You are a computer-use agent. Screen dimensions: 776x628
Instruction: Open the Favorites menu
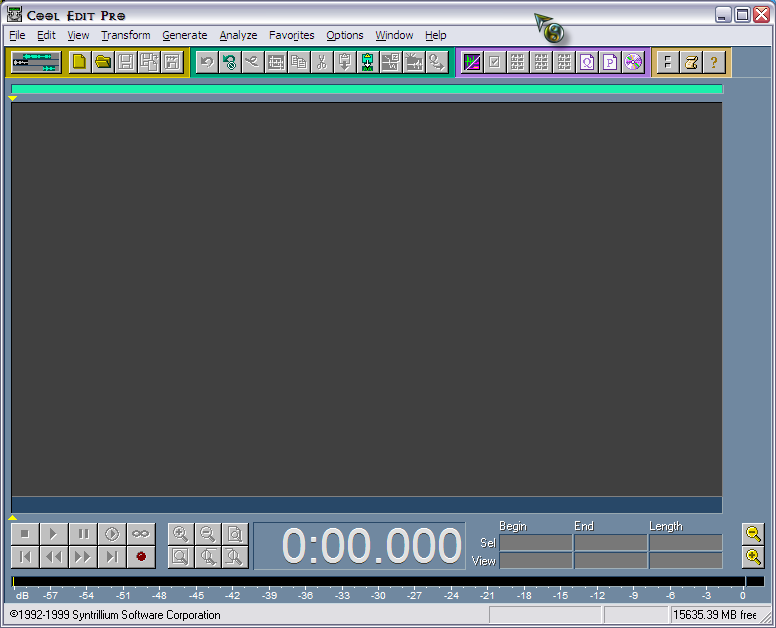tap(291, 35)
